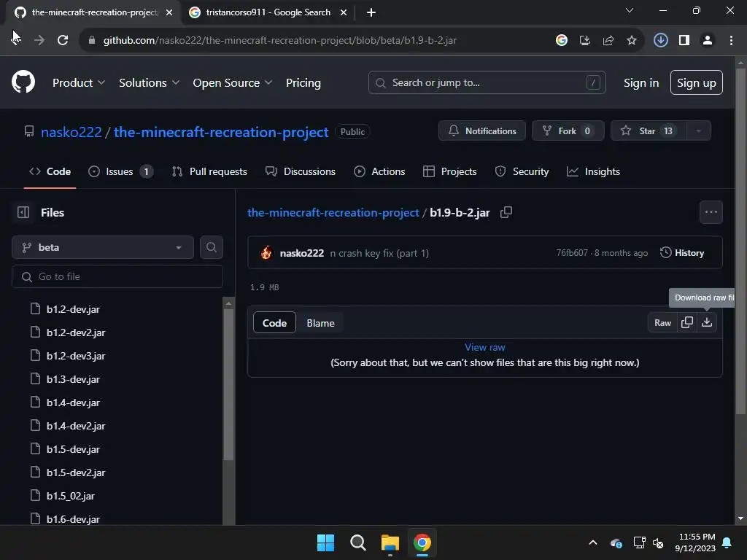Bookmark this page with the star icon

pos(631,41)
